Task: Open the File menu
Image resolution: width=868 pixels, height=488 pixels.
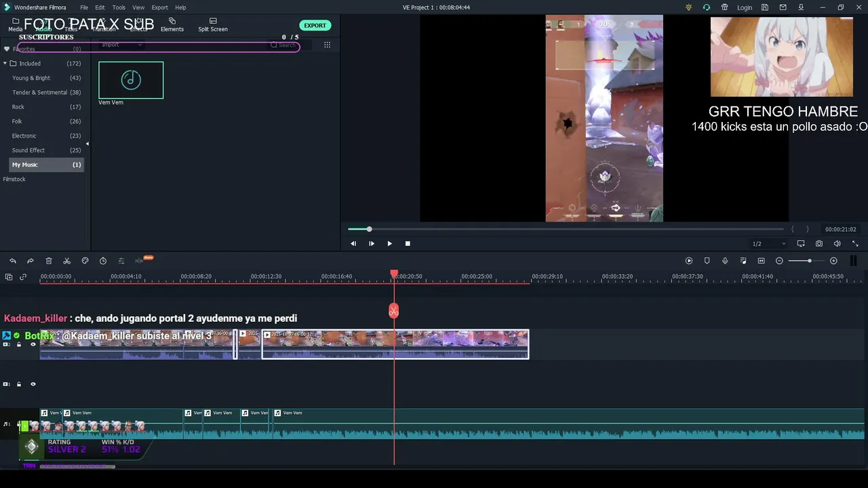Action: [x=84, y=7]
